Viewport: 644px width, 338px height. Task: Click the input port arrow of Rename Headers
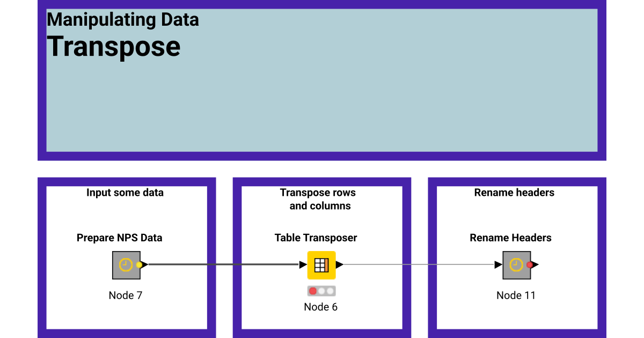tap(499, 264)
